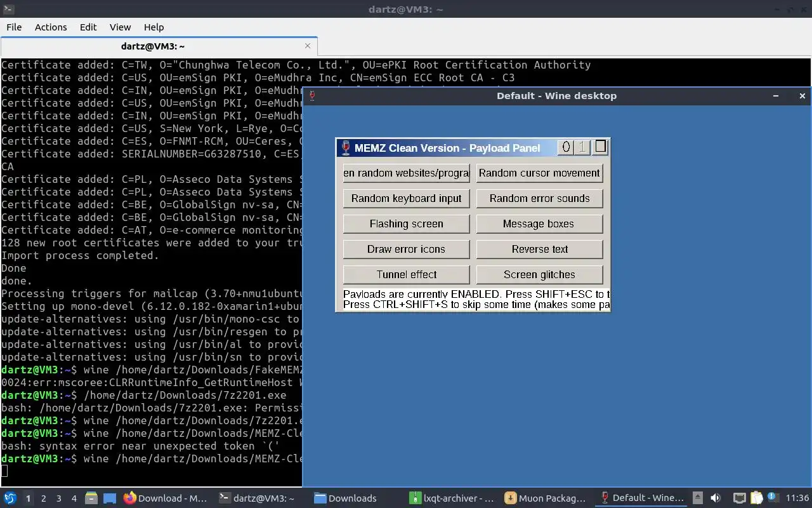The width and height of the screenshot is (812, 508).
Task: Click the 11:36 clock in the tray
Action: (797, 498)
